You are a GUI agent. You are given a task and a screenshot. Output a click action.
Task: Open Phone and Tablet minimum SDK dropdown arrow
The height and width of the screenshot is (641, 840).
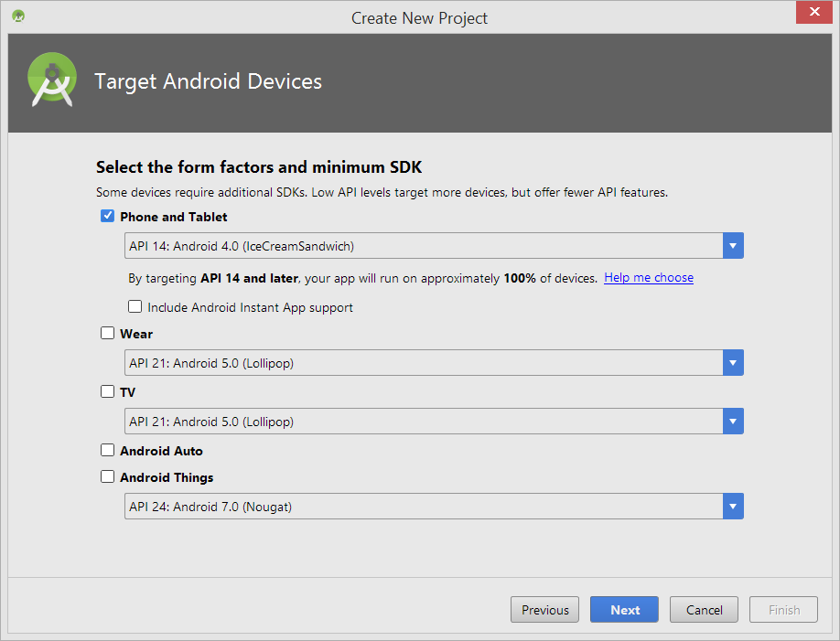(x=733, y=246)
